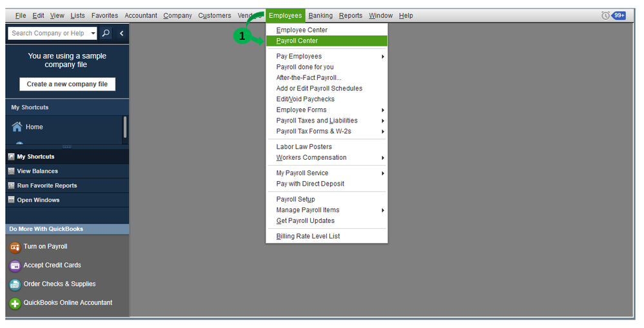644x328 pixels.
Task: Click the View Balances section label
Action: pos(37,171)
